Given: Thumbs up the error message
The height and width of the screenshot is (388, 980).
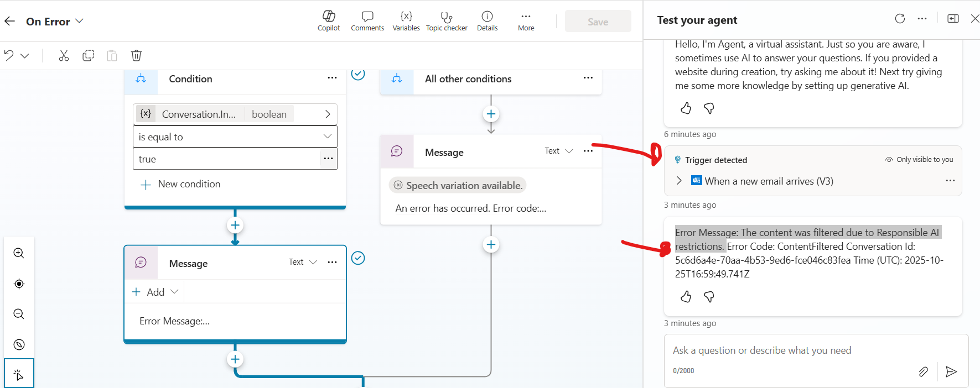Looking at the screenshot, I should pos(686,297).
